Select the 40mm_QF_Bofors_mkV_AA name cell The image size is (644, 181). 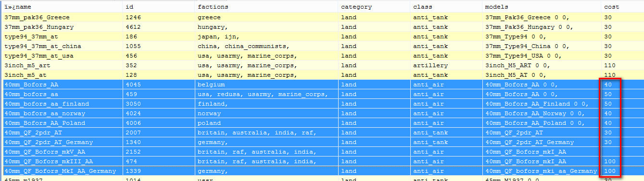point(63,152)
